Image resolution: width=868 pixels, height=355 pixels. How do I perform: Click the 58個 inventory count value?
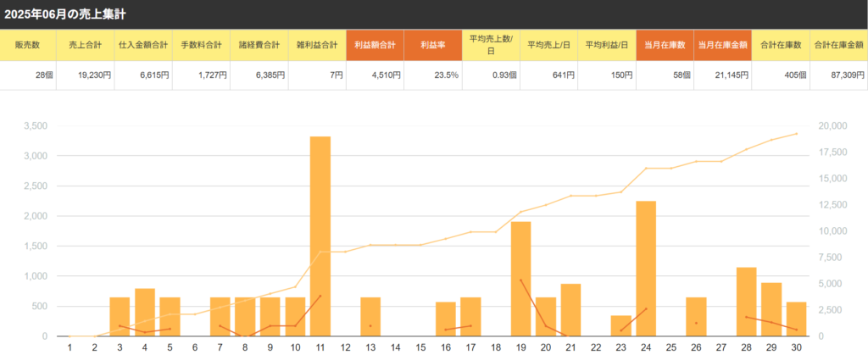click(x=682, y=75)
